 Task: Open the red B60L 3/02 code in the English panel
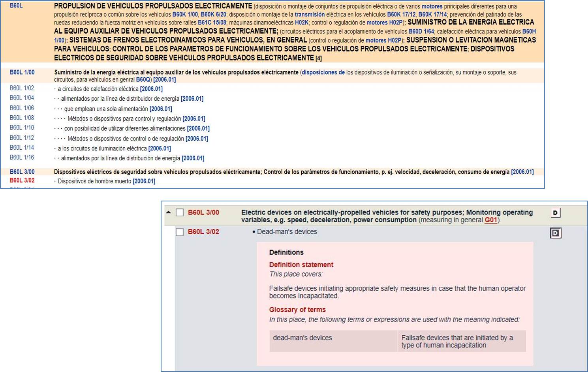click(203, 232)
